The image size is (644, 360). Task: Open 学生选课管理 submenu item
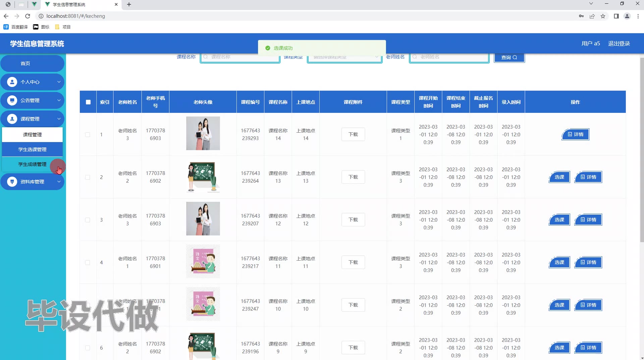32,149
